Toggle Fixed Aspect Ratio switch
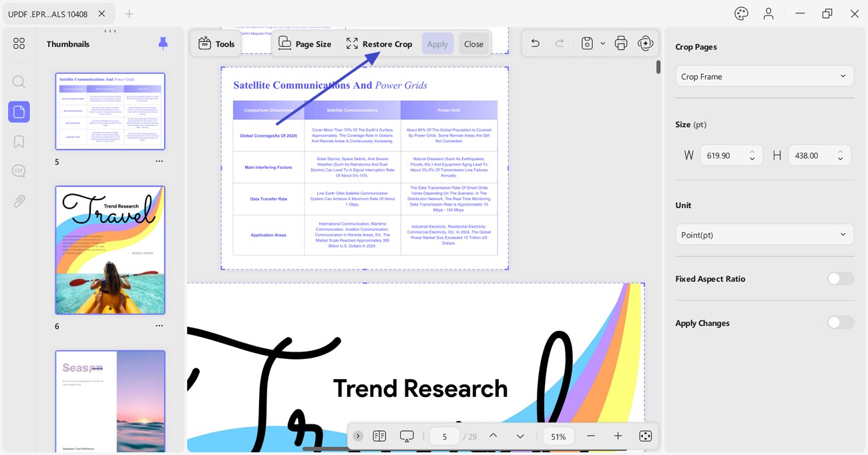Screen dimensions: 868x455 pyautogui.click(x=841, y=278)
